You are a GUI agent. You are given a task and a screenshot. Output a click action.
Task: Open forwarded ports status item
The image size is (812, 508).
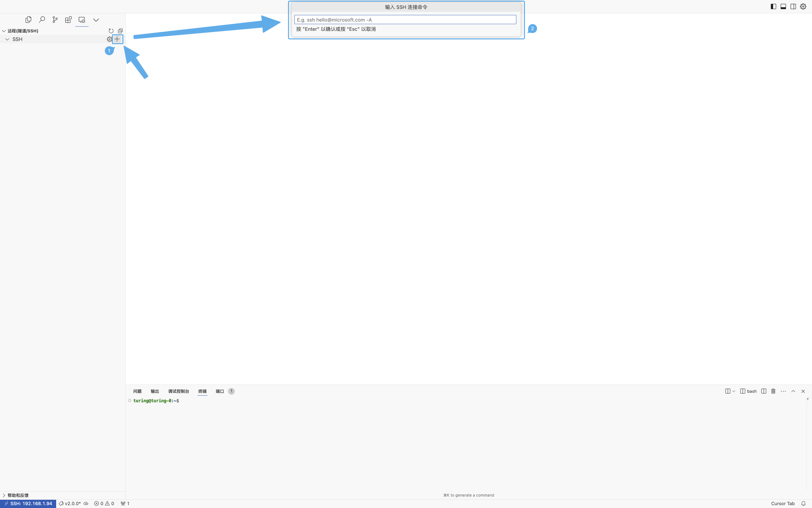(125, 503)
